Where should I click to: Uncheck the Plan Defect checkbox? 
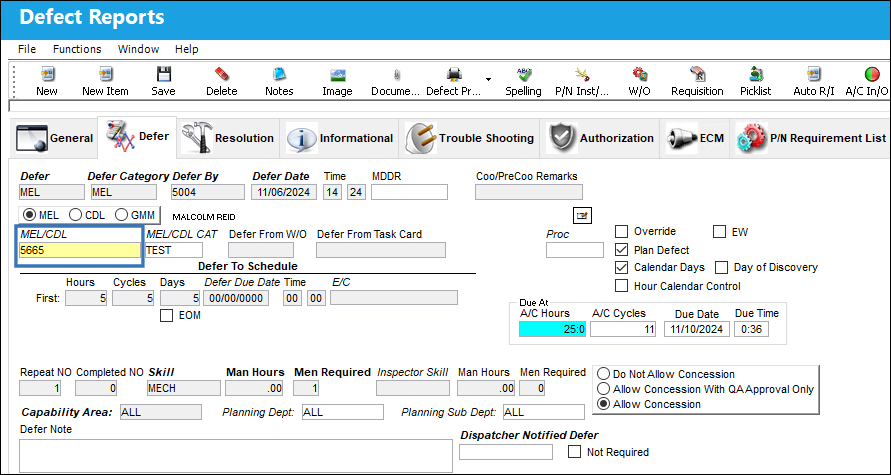[622, 249]
